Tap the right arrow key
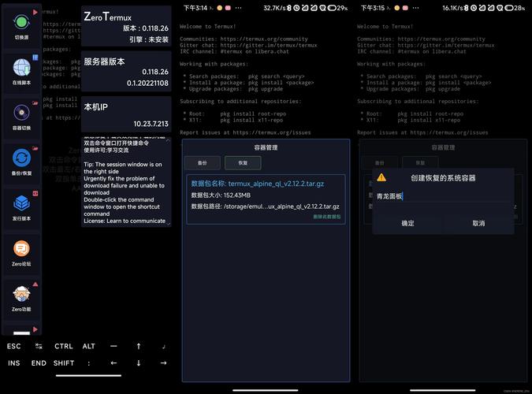 (163, 363)
